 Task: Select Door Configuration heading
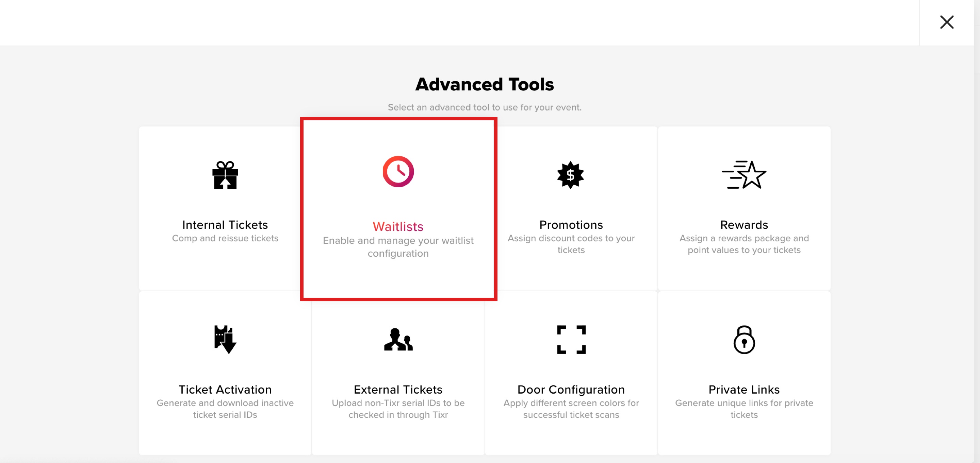click(x=571, y=390)
